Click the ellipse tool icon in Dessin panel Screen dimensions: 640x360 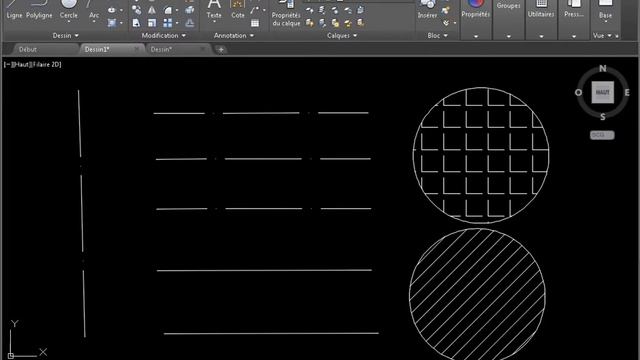pyautogui.click(x=111, y=10)
